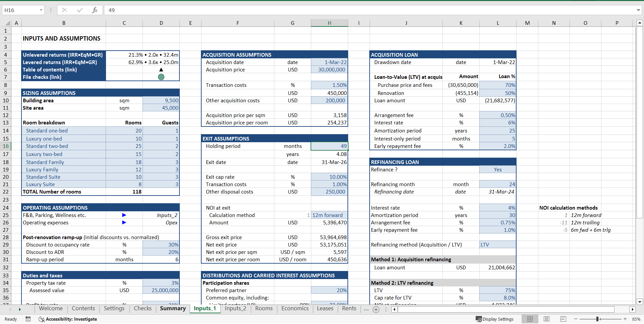This screenshot has width=644, height=324.
Task: Switch to Page Break Preview
Action: [563, 319]
